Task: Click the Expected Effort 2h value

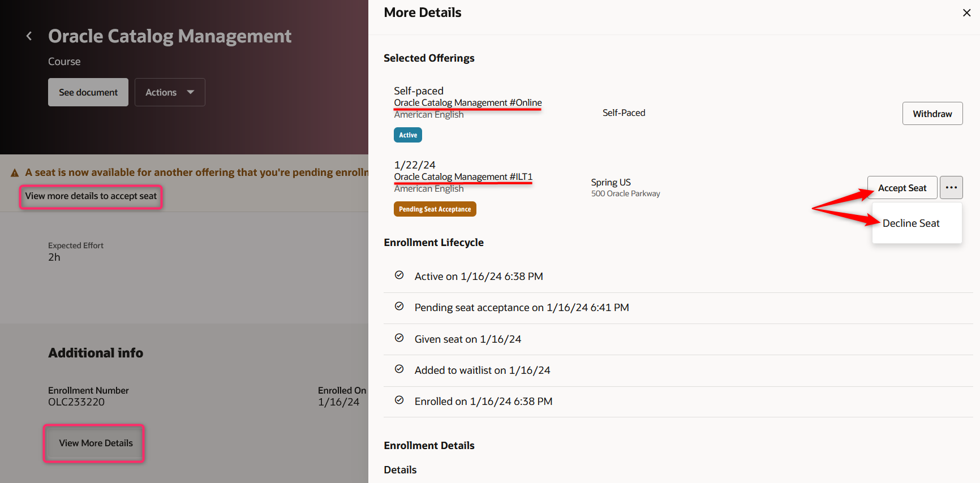Action: (x=54, y=257)
